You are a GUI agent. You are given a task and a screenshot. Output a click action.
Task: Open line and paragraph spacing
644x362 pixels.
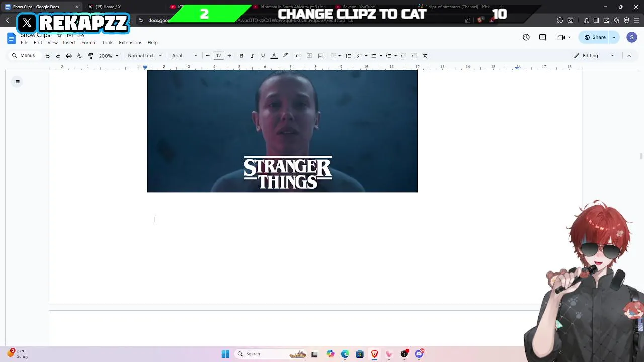(x=348, y=56)
